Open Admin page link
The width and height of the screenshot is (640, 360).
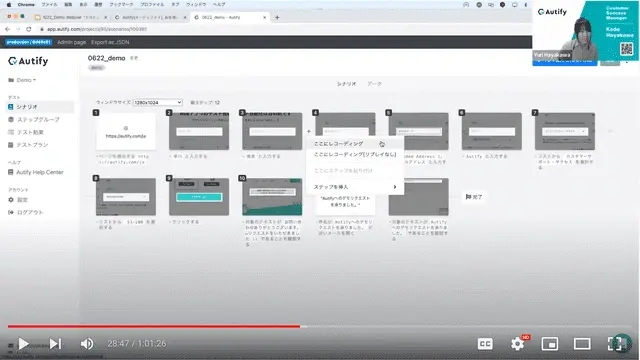(x=71, y=42)
